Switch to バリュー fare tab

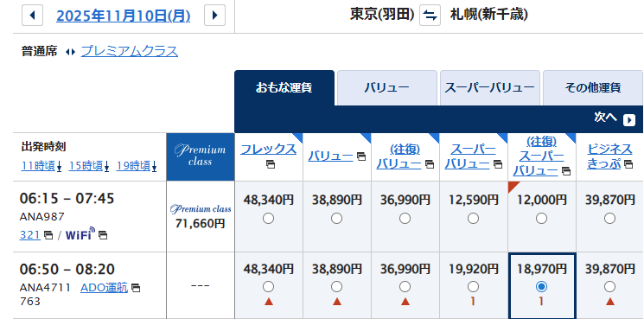tap(387, 88)
